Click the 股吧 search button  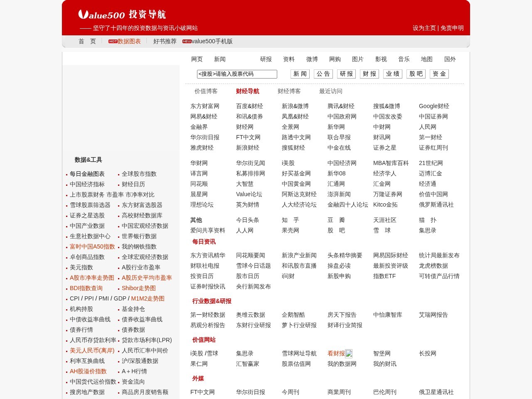[416, 74]
